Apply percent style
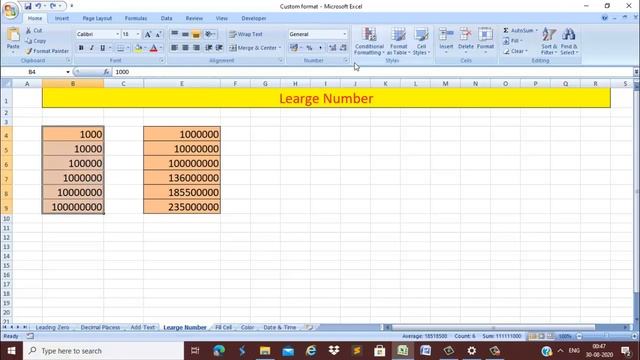 309,48
